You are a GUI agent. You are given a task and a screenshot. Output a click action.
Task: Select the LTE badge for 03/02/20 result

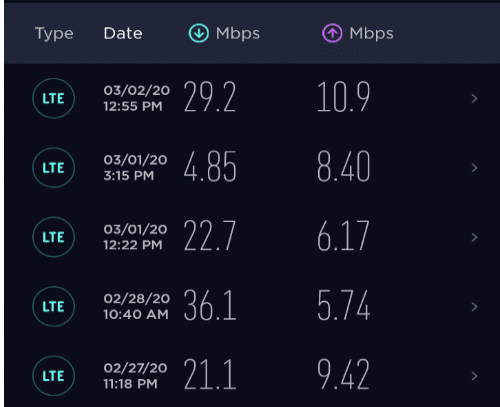(53, 98)
